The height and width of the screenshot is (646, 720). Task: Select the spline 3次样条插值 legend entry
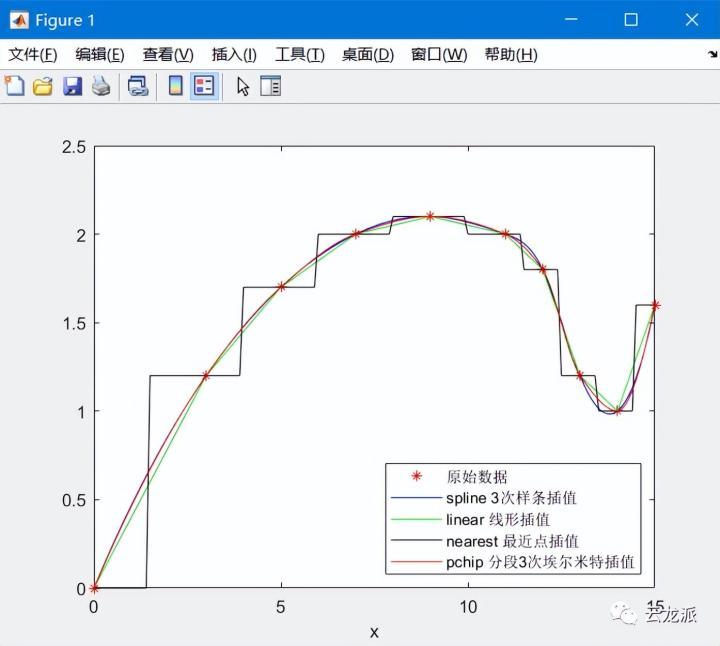click(511, 498)
